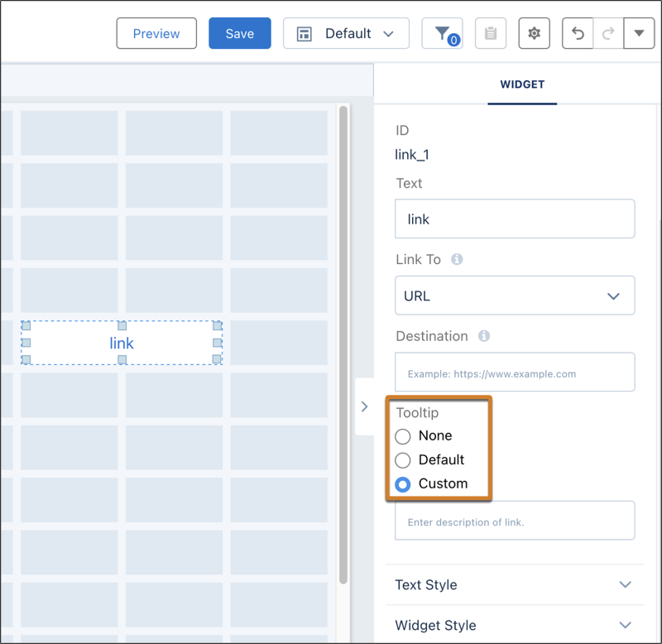This screenshot has height=644, width=662.
Task: Expand the Widget Style section
Action: [515, 625]
